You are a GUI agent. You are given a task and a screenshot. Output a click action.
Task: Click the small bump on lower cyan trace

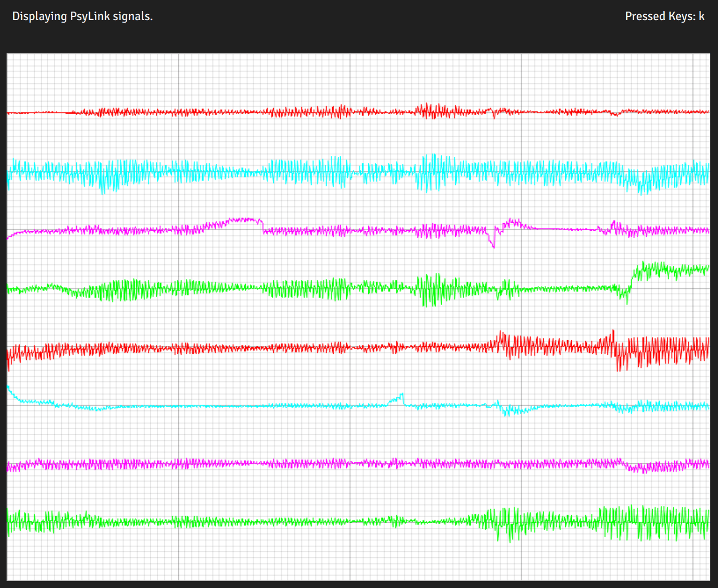pyautogui.click(x=399, y=398)
